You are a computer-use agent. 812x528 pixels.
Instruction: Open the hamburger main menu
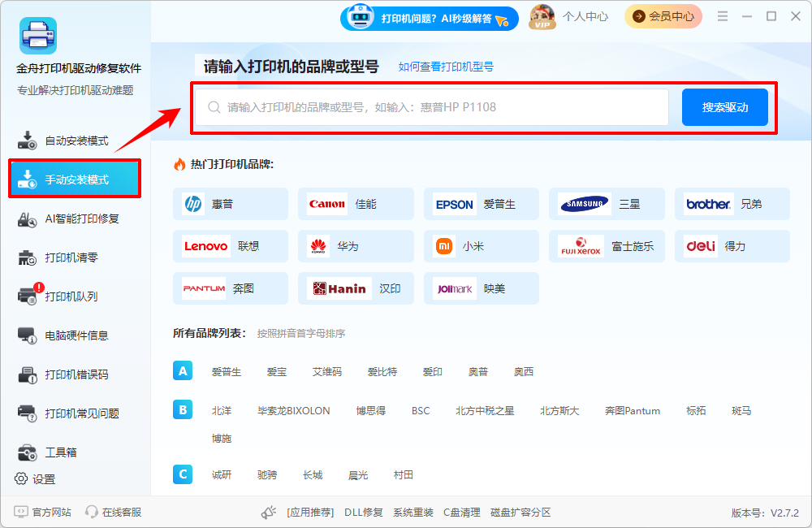723,16
